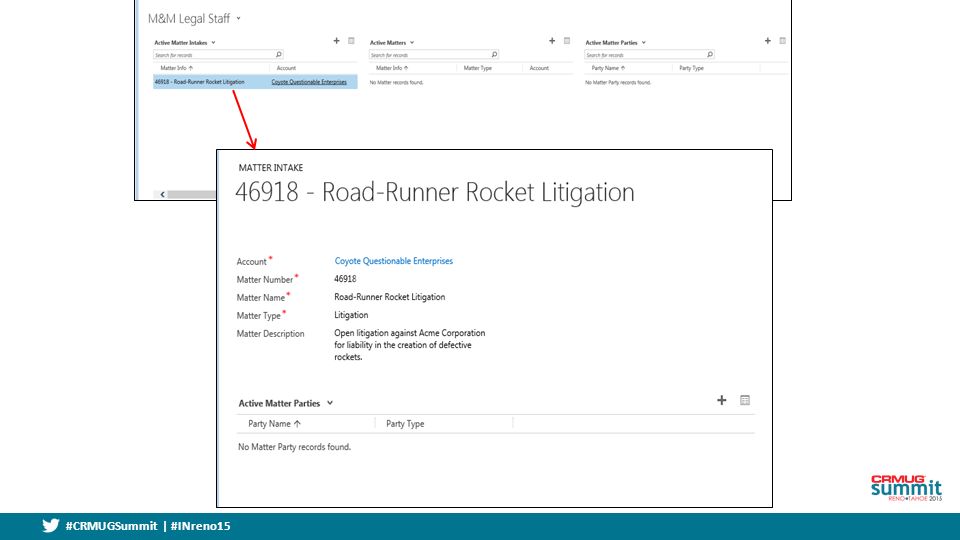
Task: Click the form title 46918 - Road-Runner Rocket Litigation
Action: point(435,192)
